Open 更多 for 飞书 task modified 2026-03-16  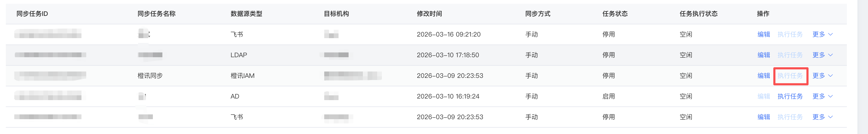(x=822, y=34)
